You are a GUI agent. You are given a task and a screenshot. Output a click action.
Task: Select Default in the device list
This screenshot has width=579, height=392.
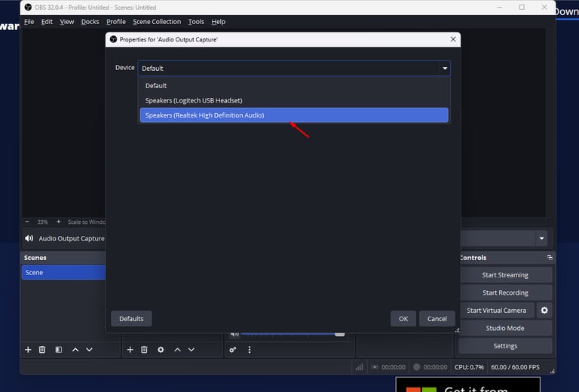294,86
